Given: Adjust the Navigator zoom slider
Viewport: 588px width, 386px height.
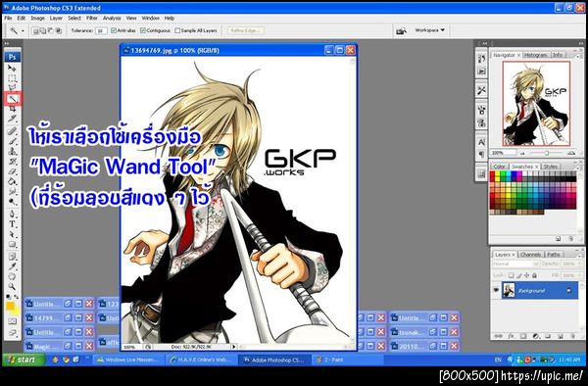Looking at the screenshot, I should pyautogui.click(x=547, y=153).
